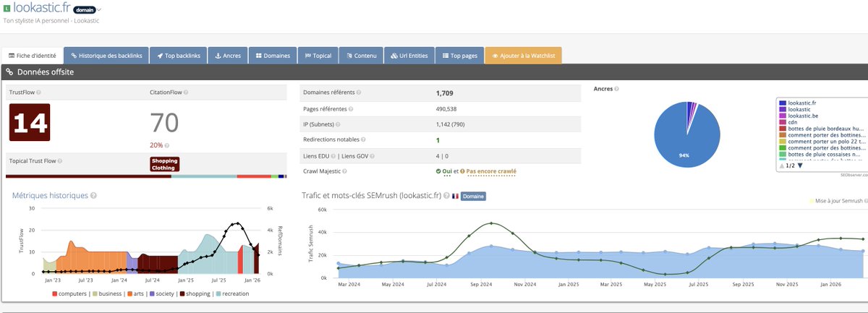
Task: Click the link icon in Données offsite header
Action: point(9,72)
